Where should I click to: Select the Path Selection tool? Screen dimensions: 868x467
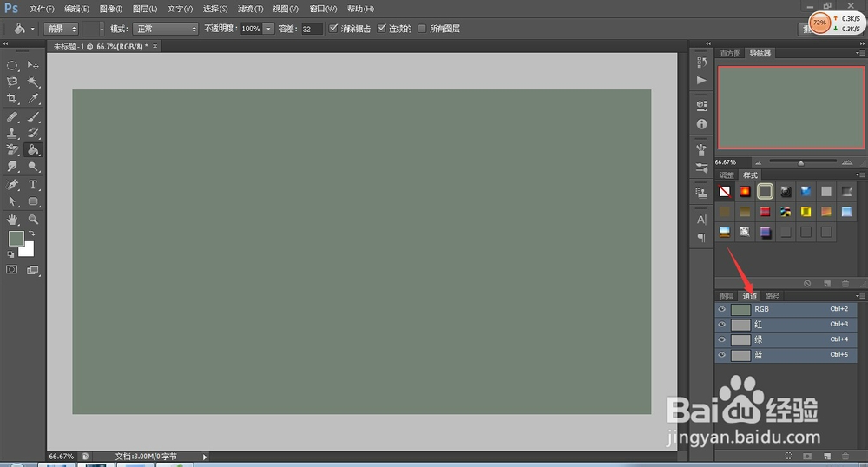12,201
